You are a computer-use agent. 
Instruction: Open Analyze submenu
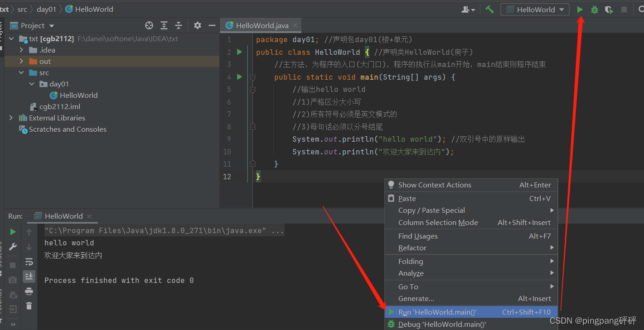pyautogui.click(x=471, y=273)
